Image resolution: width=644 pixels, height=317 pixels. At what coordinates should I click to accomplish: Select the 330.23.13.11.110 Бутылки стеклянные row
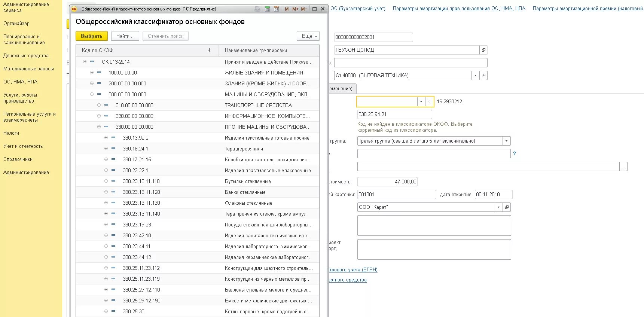[141, 181]
